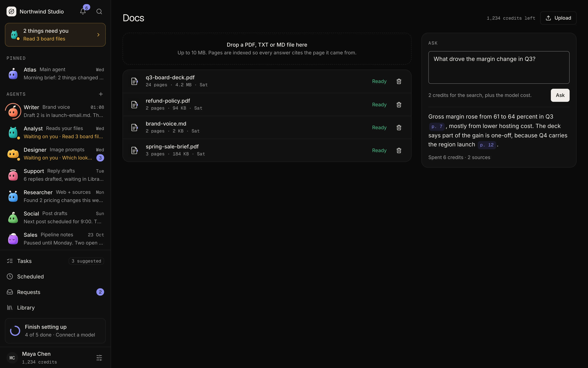
Task: Click the Writer agent avatar
Action: coord(13,111)
